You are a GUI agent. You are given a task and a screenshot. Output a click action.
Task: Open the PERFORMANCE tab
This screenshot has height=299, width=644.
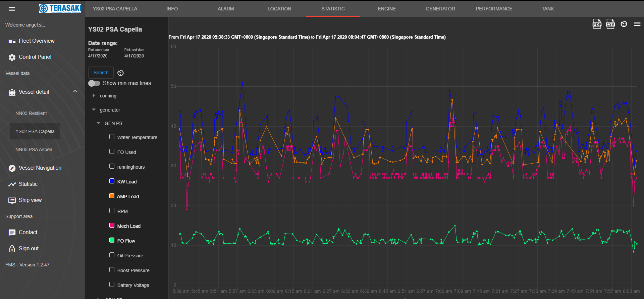pos(494,9)
